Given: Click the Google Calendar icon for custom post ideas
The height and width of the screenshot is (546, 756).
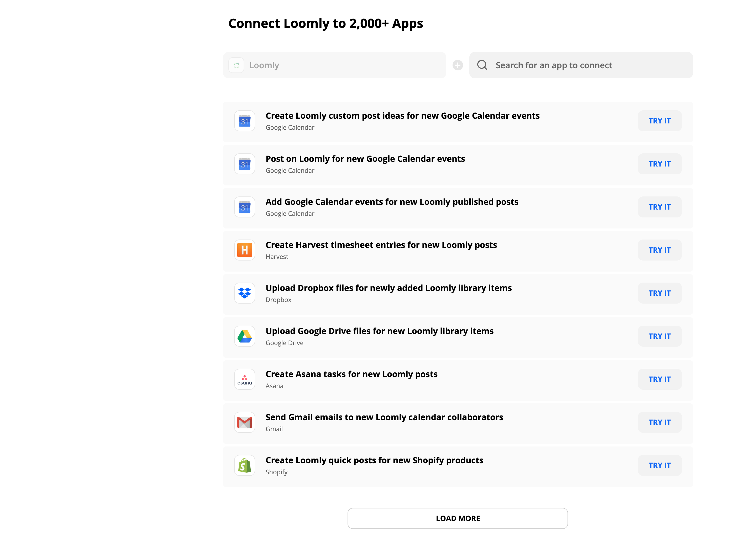Looking at the screenshot, I should click(x=244, y=121).
